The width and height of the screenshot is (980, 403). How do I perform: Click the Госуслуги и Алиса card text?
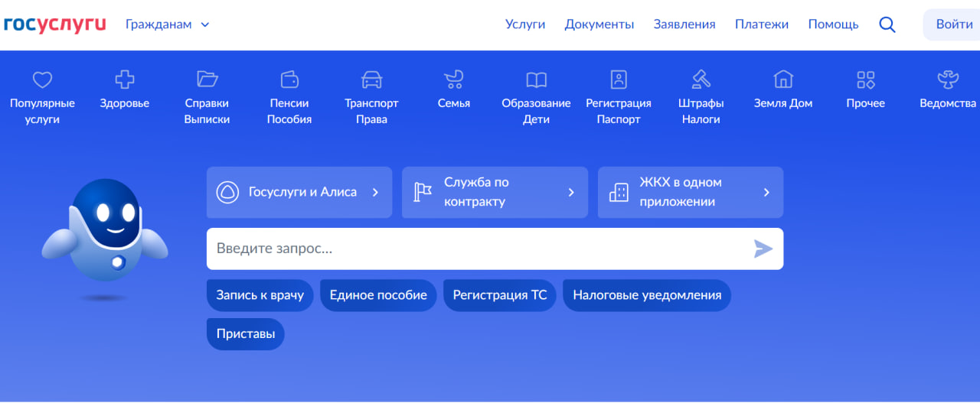click(302, 192)
